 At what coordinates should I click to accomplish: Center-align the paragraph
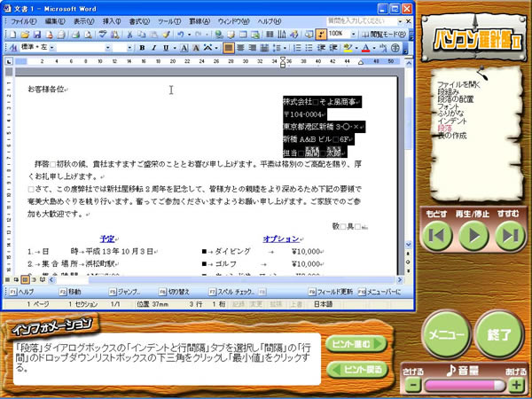coord(240,48)
